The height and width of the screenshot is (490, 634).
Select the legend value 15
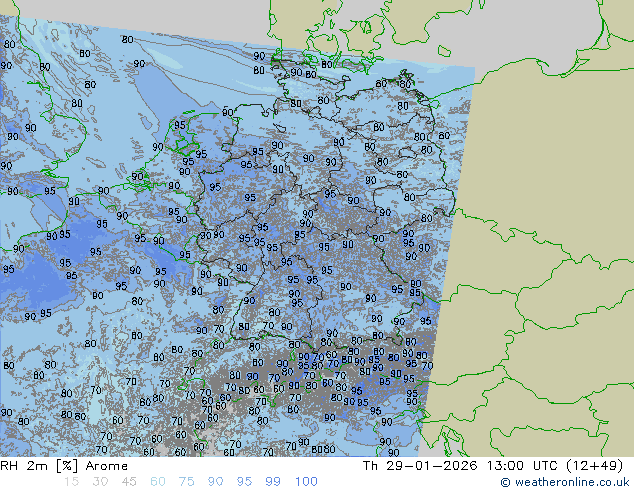click(71, 482)
